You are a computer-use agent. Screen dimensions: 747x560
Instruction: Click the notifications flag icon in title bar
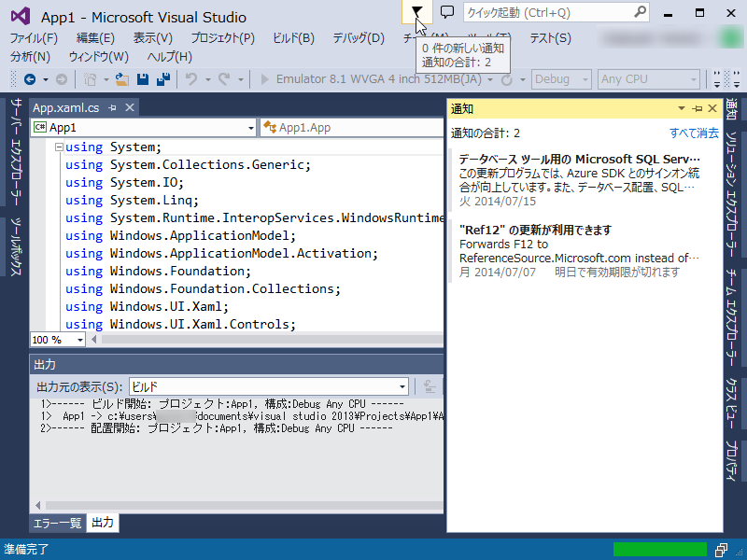[x=416, y=12]
